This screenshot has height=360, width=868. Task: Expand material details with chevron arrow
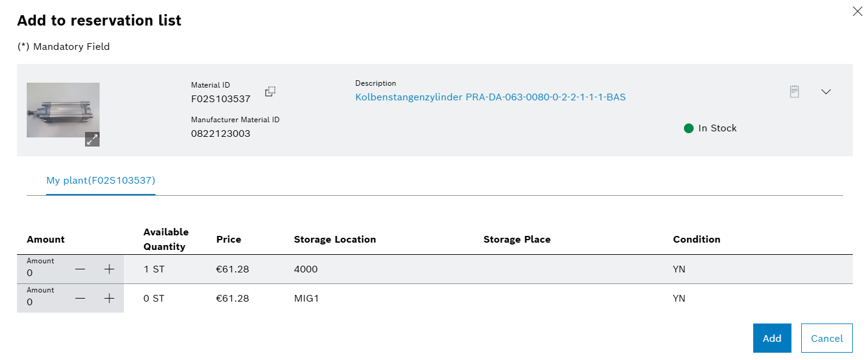click(x=825, y=92)
